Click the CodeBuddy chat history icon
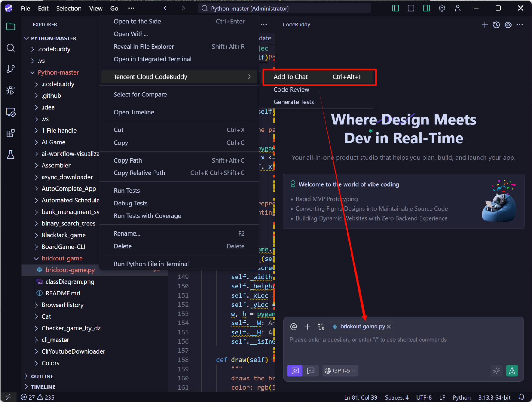Viewport: 532px width, 402px height. [x=496, y=25]
